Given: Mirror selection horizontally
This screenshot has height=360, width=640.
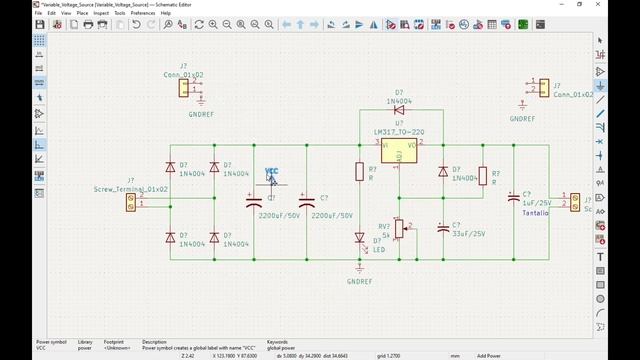Looking at the screenshot, I should tap(373, 24).
